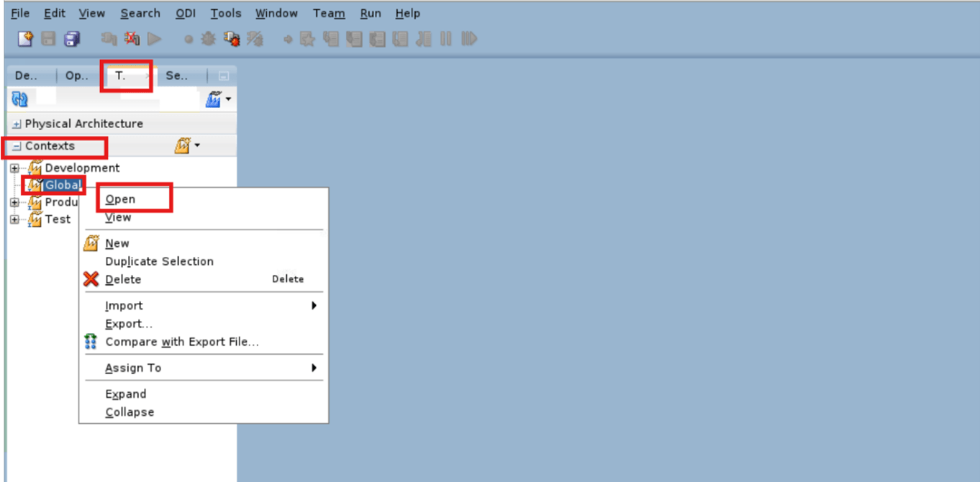Viewport: 980px width, 482px height.
Task: Expand the Physical Architecture section
Action: [17, 124]
